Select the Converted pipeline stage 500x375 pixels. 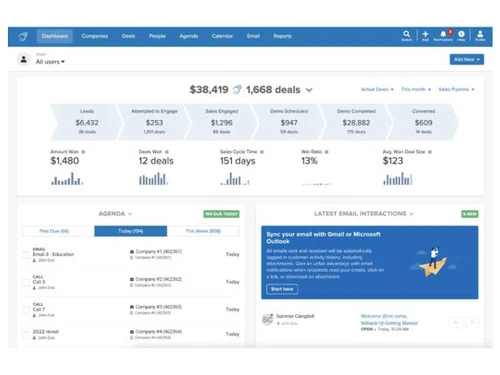point(423,122)
